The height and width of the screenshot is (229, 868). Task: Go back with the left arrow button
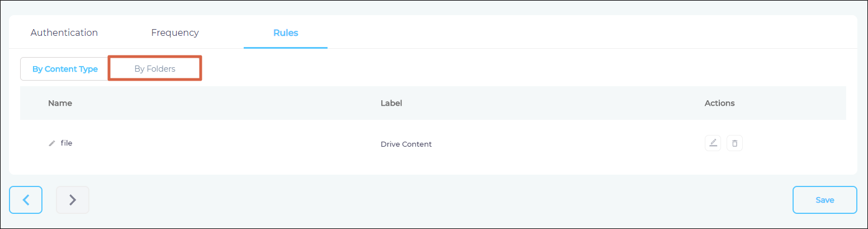click(x=26, y=200)
